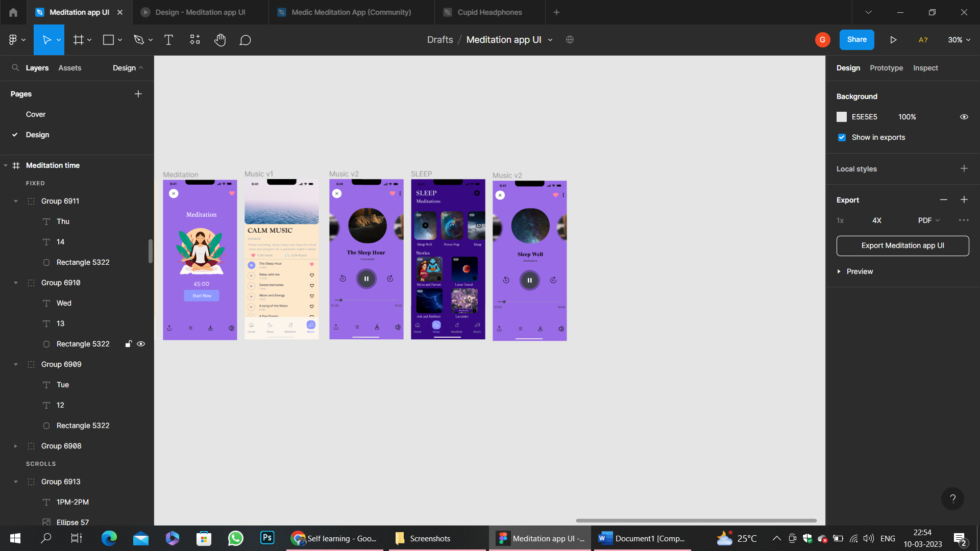
Task: Open the Design page dropdown in layers panel
Action: click(128, 68)
